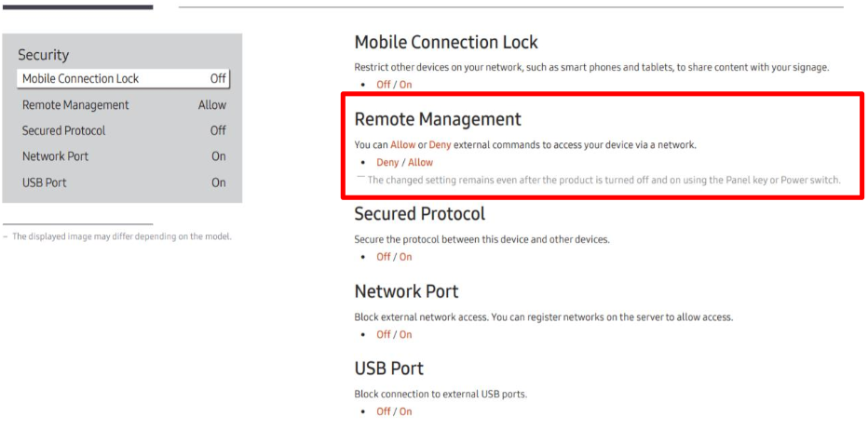
Task: Choose USB Port in the Security menu
Action: click(x=44, y=182)
